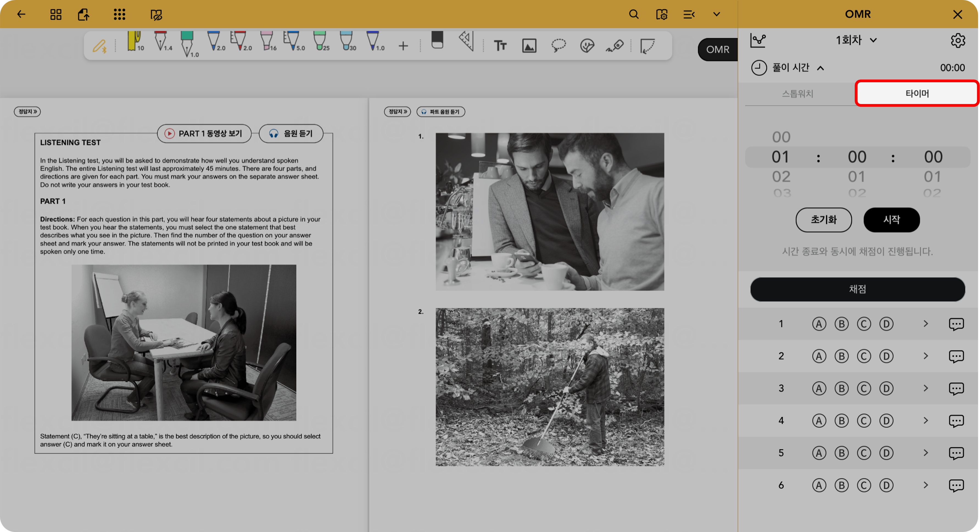
Task: Open search with the magnifier icon
Action: pos(634,15)
